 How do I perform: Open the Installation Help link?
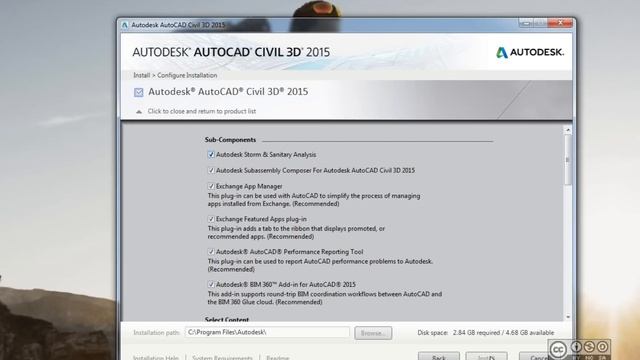click(x=156, y=358)
